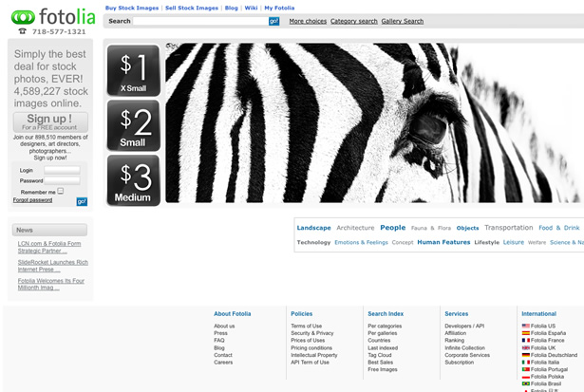Click the More choices link
584x392 pixels.
(308, 21)
